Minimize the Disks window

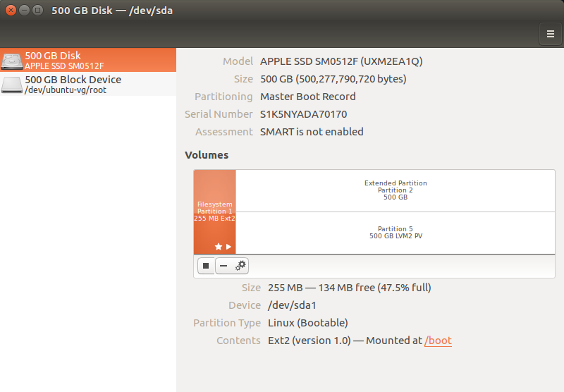pyautogui.click(x=24, y=11)
